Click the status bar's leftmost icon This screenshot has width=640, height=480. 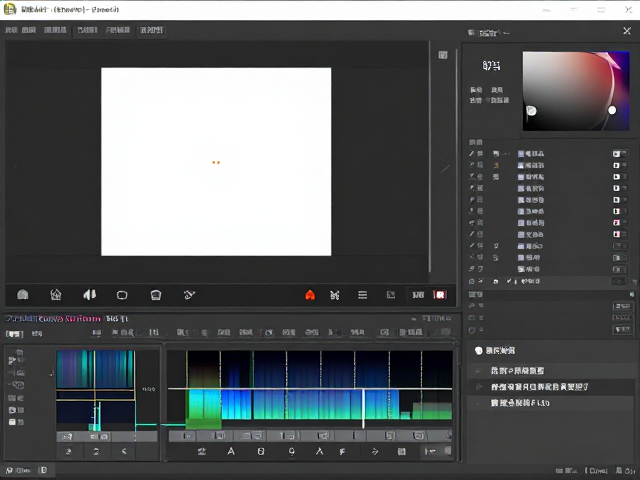pos(9,470)
